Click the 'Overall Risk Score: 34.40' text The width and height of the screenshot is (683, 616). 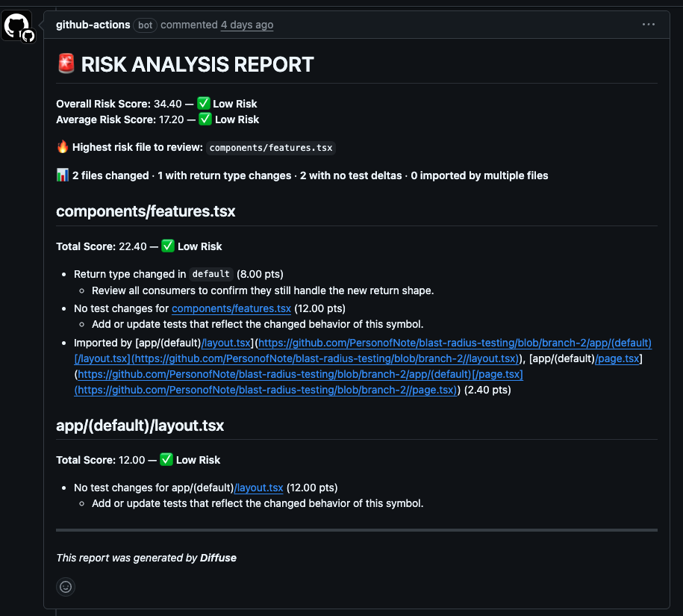pos(119,104)
